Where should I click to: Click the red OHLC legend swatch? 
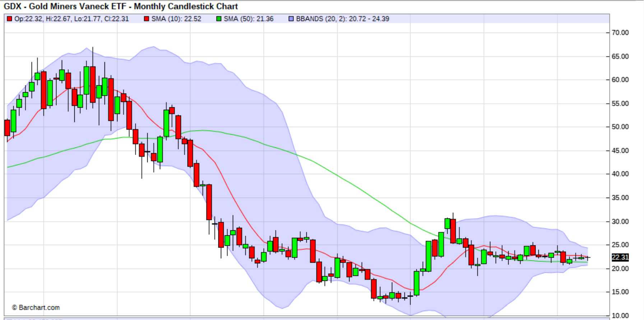click(x=9, y=19)
